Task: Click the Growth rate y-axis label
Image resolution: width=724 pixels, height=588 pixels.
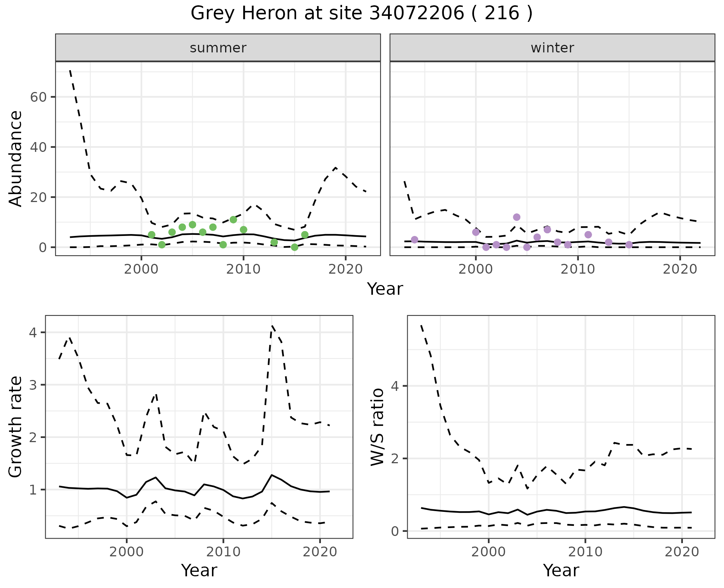Action: click(16, 426)
